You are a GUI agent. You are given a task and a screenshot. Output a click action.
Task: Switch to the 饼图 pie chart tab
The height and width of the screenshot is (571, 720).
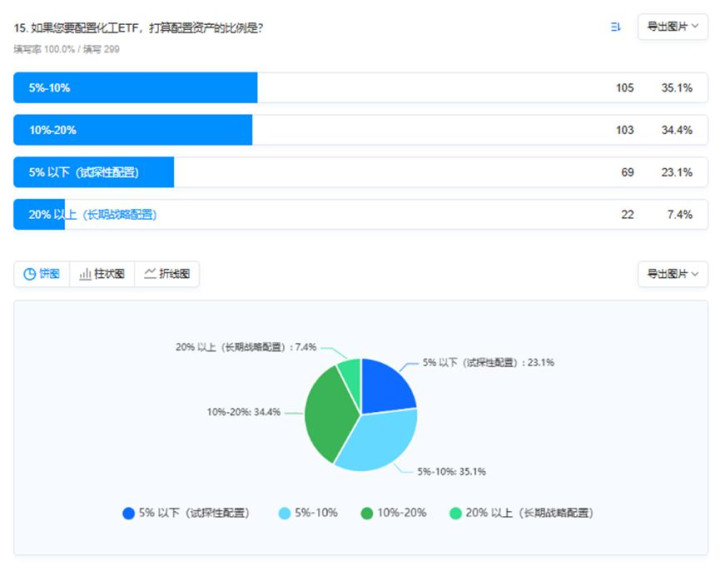(42, 274)
